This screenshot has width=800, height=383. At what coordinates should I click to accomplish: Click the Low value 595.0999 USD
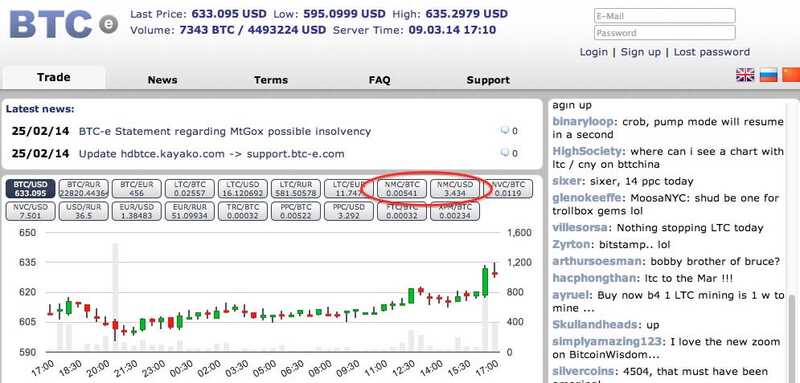click(345, 14)
